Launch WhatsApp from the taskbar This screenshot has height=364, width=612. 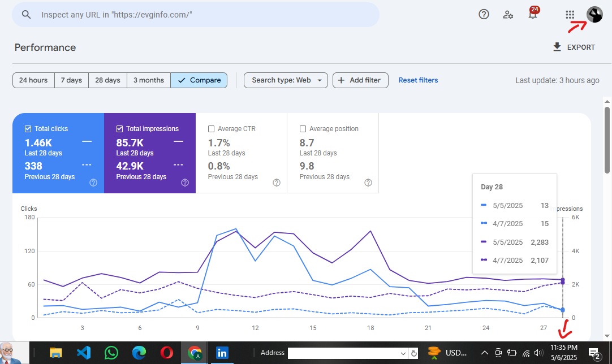point(111,353)
